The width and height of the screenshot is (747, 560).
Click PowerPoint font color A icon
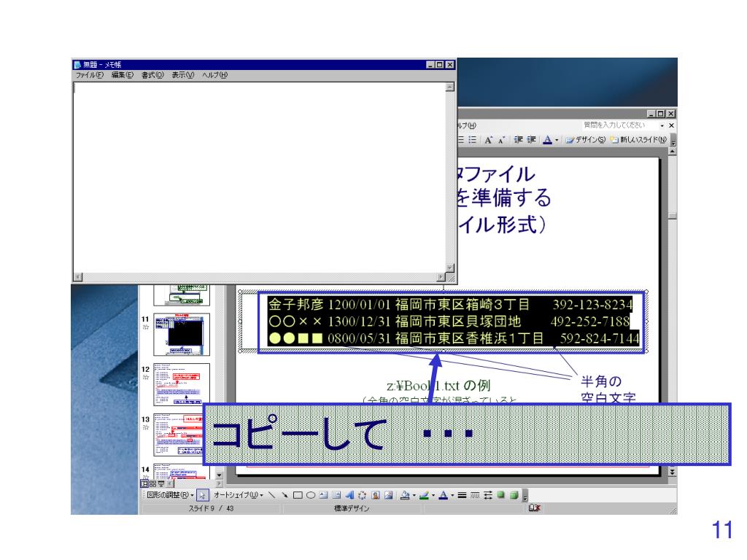[x=547, y=139]
